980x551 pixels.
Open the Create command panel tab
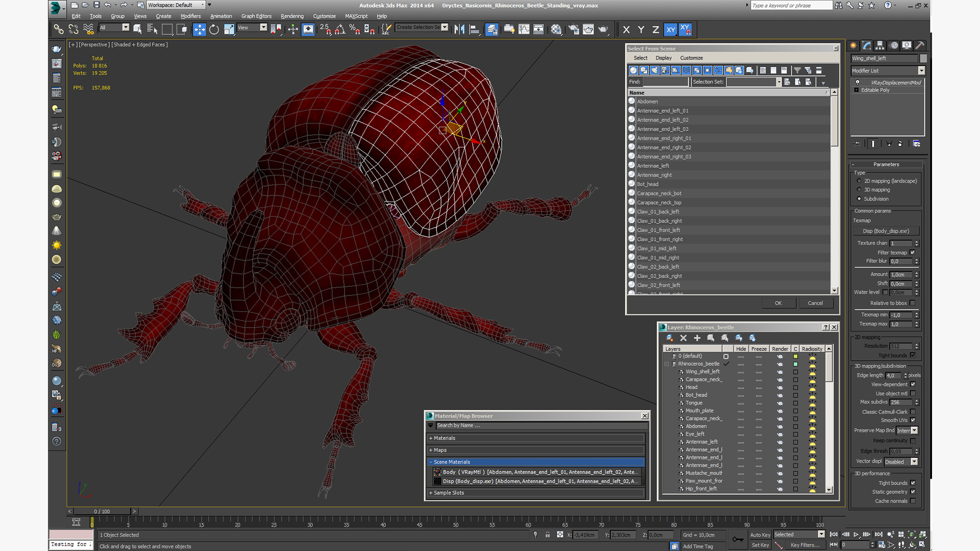coord(853,45)
